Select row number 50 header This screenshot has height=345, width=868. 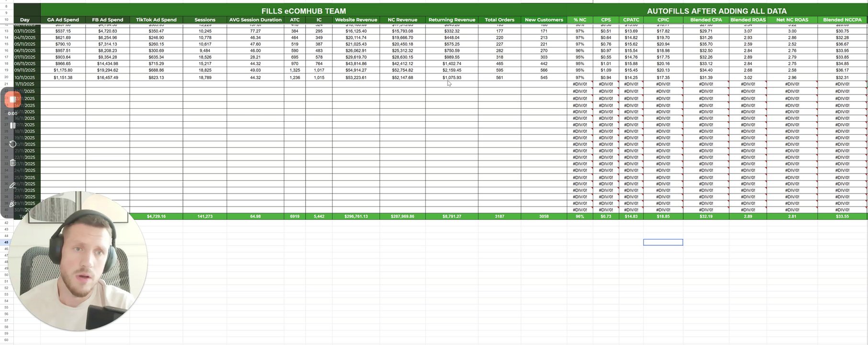click(x=6, y=275)
